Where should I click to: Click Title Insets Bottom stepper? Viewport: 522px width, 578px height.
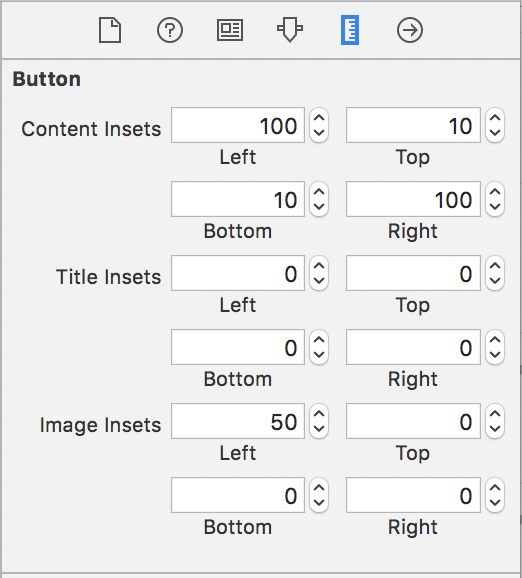click(x=319, y=347)
